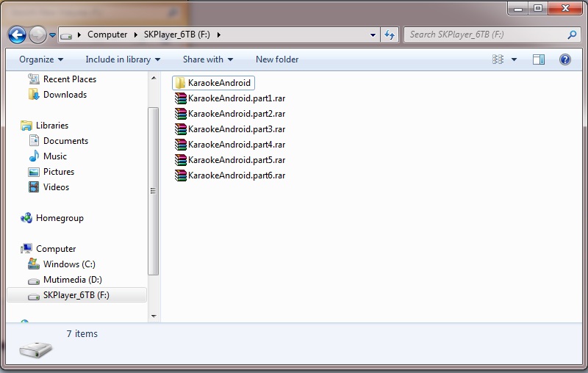Click navigation pane scroll down arrow
Viewport: 588px width, 373px height.
pos(154,316)
